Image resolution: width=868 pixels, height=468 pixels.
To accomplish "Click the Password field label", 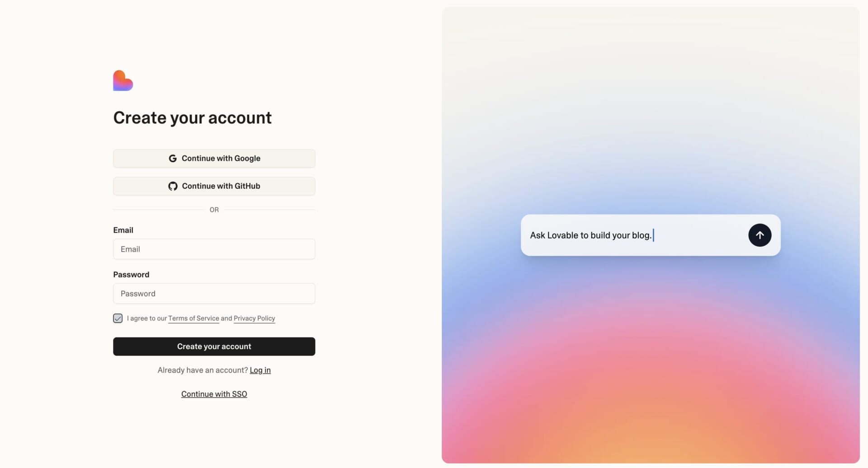I will coord(131,275).
